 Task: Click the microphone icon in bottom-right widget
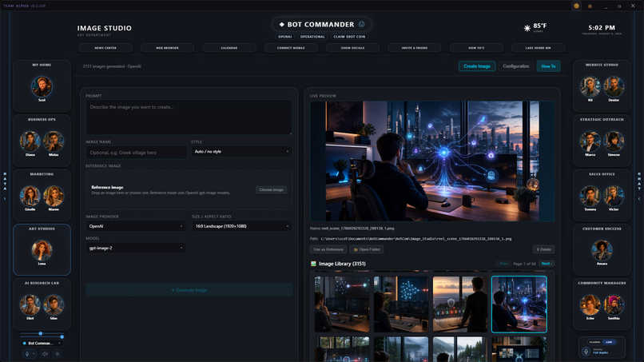pyautogui.click(x=586, y=352)
